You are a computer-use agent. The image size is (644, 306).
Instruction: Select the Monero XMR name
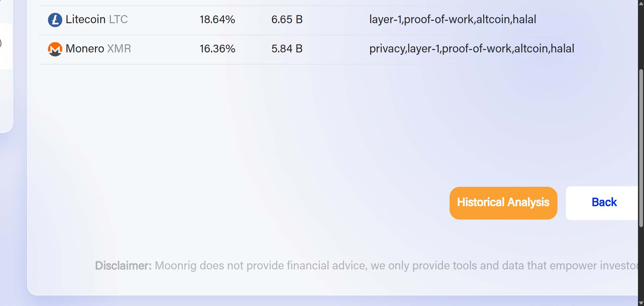(98, 49)
